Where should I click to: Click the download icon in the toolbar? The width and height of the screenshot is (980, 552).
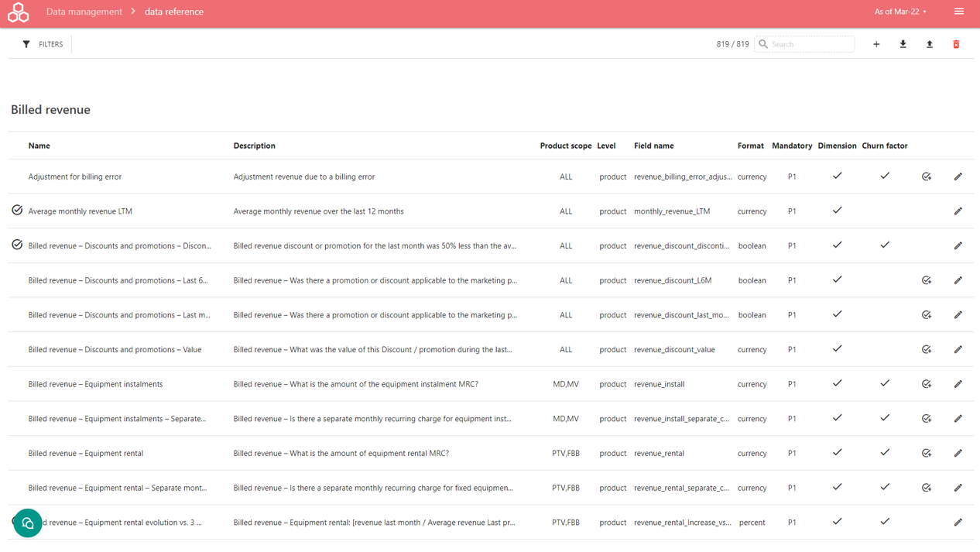903,45
